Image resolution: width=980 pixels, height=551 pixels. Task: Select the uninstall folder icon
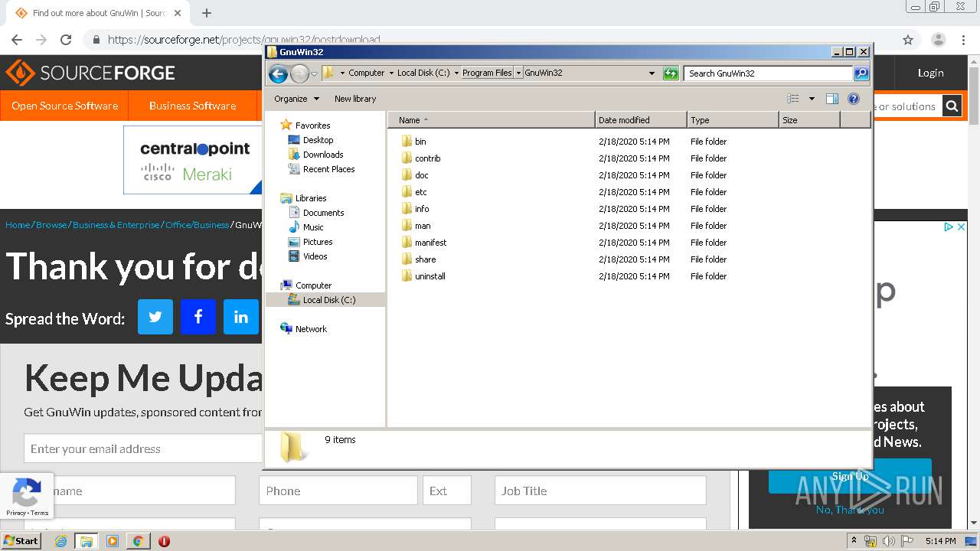407,276
